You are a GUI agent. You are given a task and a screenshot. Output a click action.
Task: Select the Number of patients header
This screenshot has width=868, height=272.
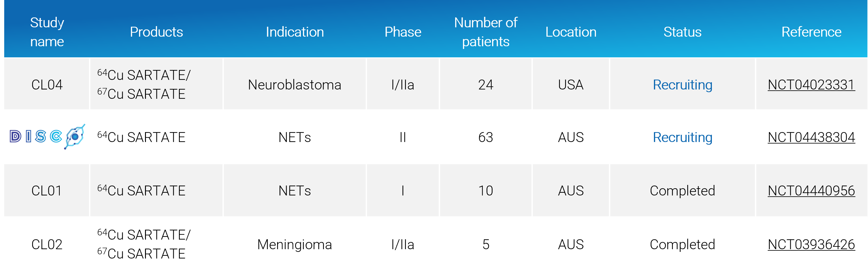point(485,32)
